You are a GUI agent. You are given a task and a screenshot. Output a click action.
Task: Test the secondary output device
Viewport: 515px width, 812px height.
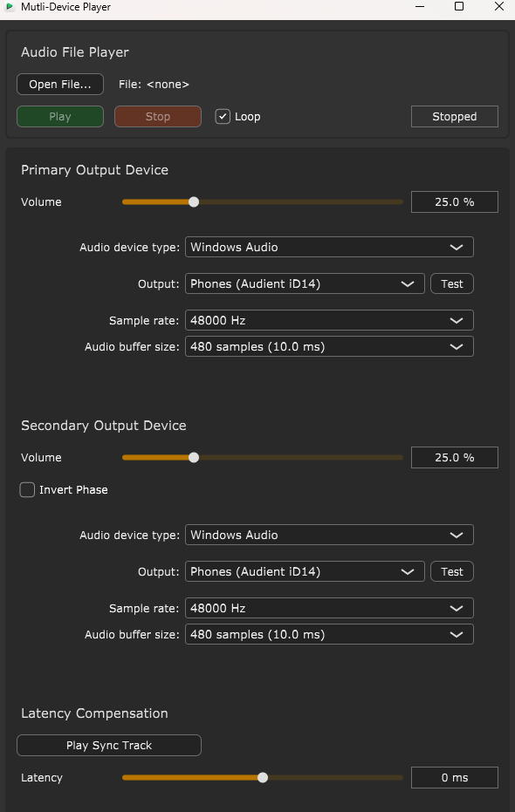point(452,572)
